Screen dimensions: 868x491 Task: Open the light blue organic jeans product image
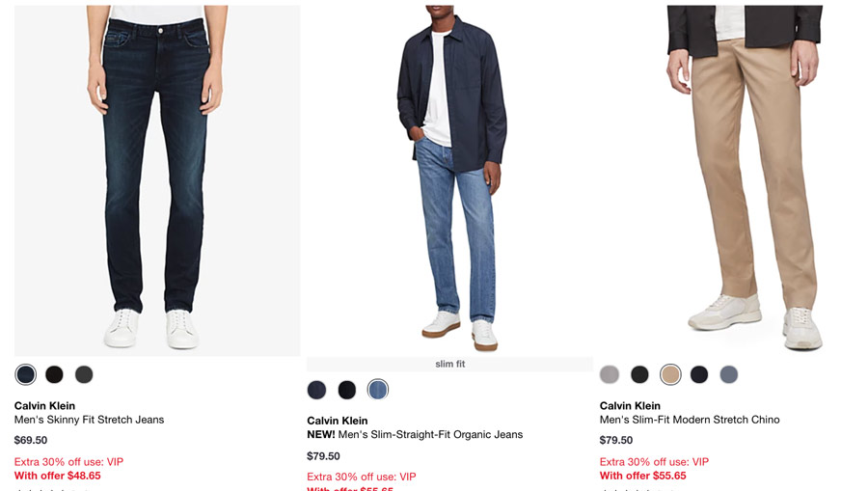pos(449,179)
